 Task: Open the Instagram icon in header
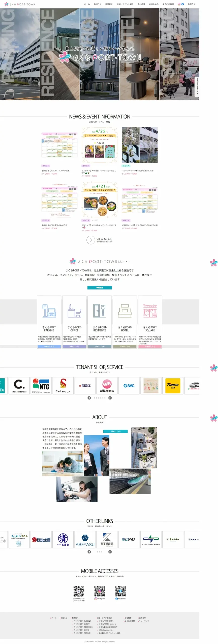tap(179, 4)
